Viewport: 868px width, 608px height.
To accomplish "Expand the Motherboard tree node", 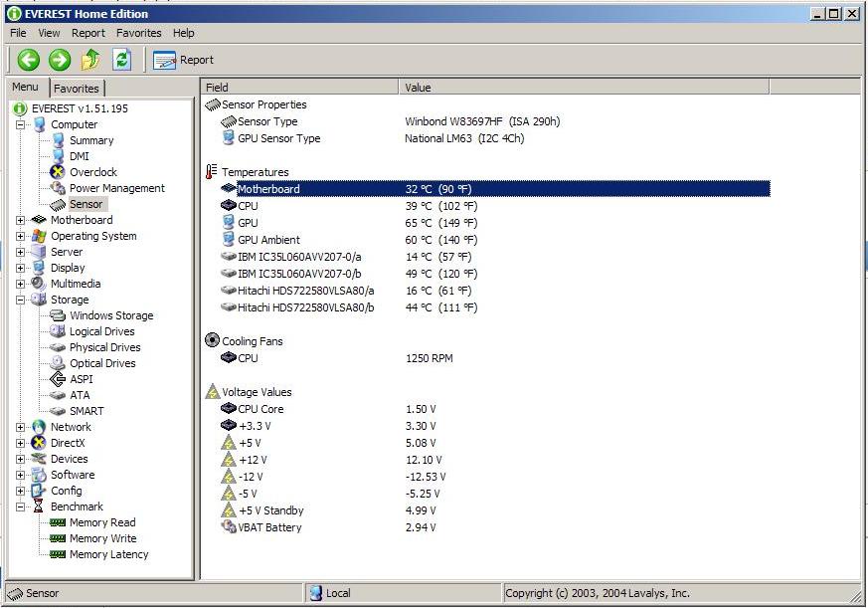I will pos(21,220).
